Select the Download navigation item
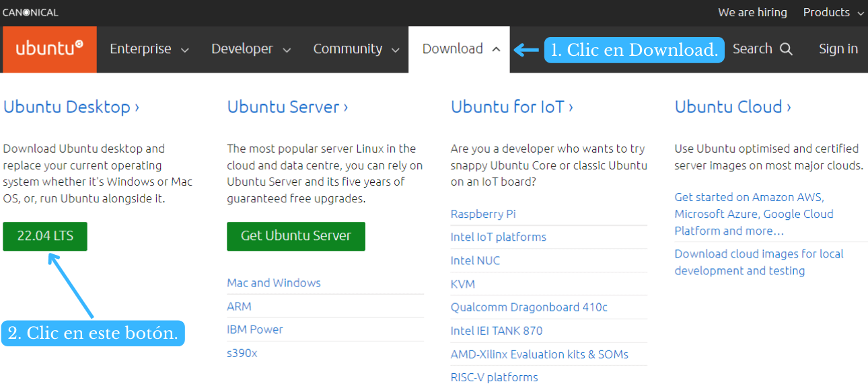The height and width of the screenshot is (388, 868). click(452, 48)
